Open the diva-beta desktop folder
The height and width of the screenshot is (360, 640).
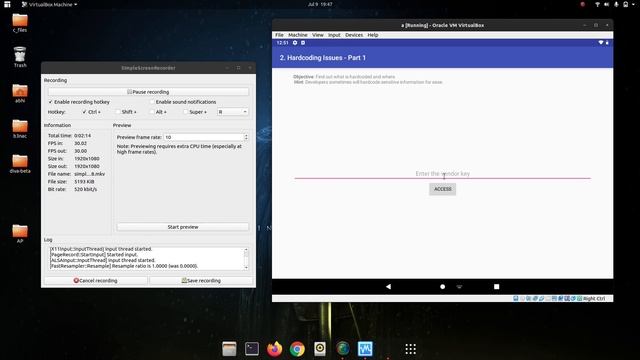[x=20, y=164]
